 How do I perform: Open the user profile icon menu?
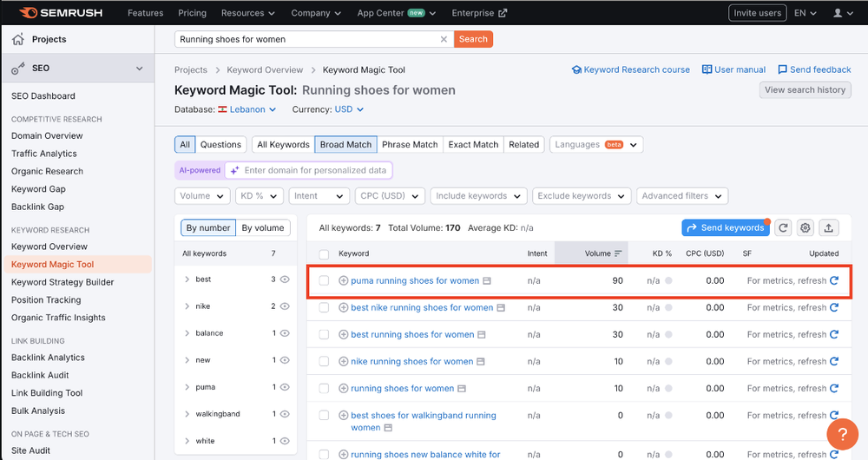point(844,13)
